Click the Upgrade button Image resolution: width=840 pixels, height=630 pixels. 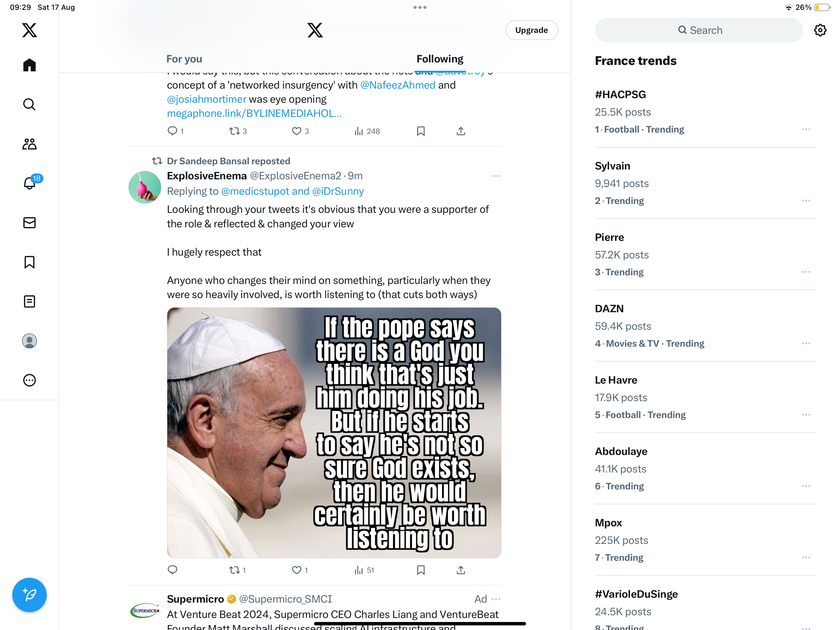coord(531,30)
